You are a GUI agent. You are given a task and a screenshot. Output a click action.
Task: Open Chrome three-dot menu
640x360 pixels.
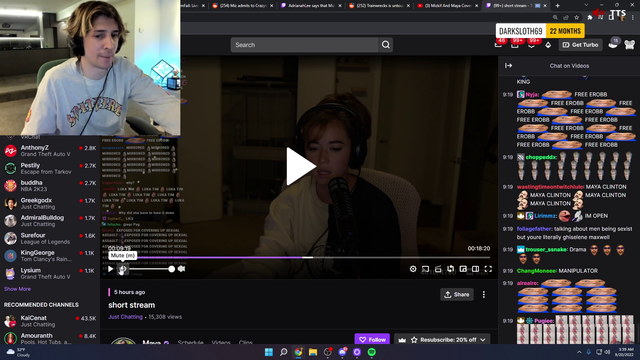[633, 18]
